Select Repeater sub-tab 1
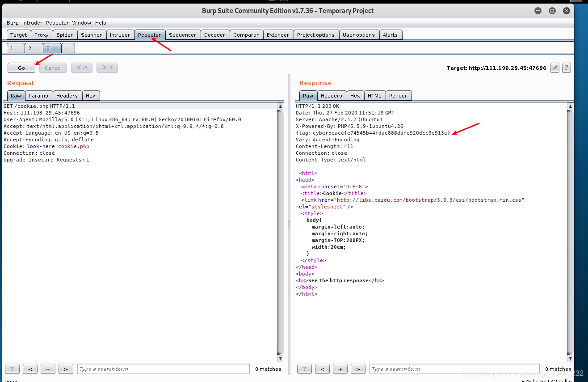 [x=12, y=48]
